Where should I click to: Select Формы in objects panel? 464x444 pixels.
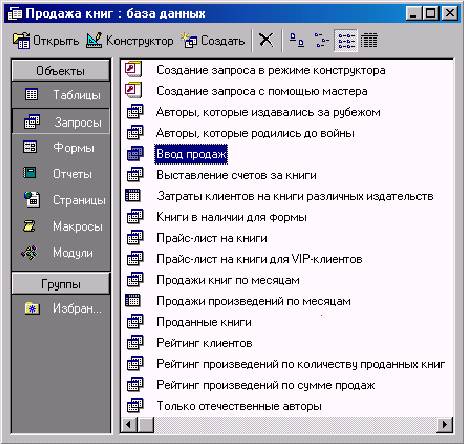pyautogui.click(x=61, y=147)
